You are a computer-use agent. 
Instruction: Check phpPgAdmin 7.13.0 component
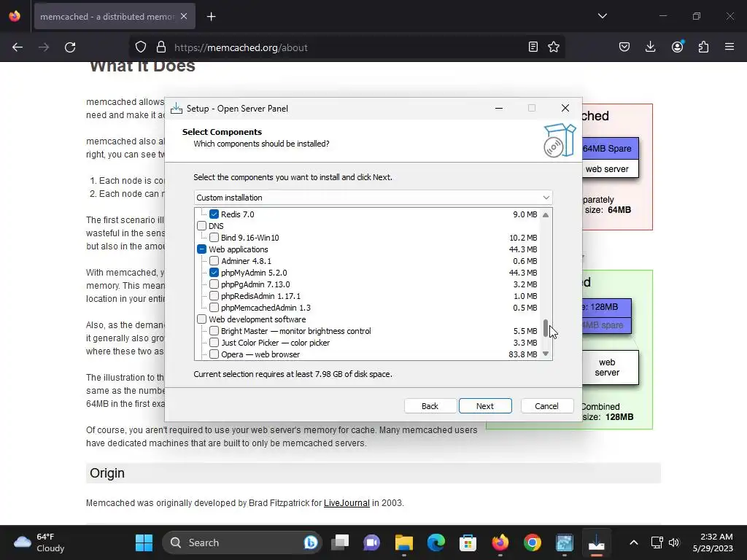[x=214, y=284]
